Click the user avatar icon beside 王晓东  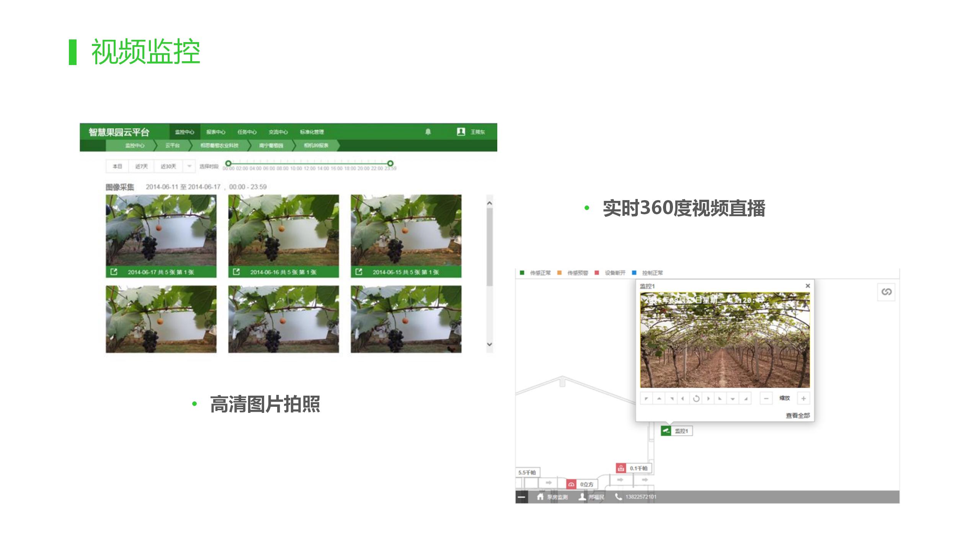tap(461, 132)
